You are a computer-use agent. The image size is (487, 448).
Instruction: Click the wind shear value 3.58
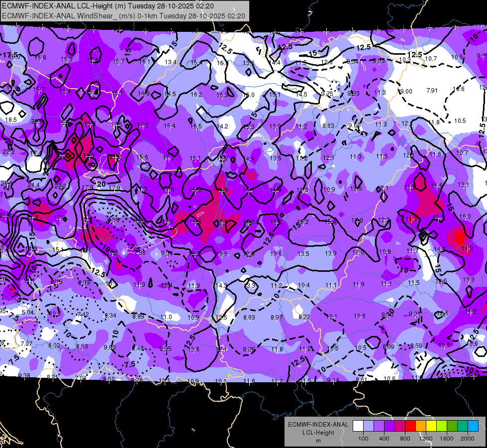[x=113, y=220]
